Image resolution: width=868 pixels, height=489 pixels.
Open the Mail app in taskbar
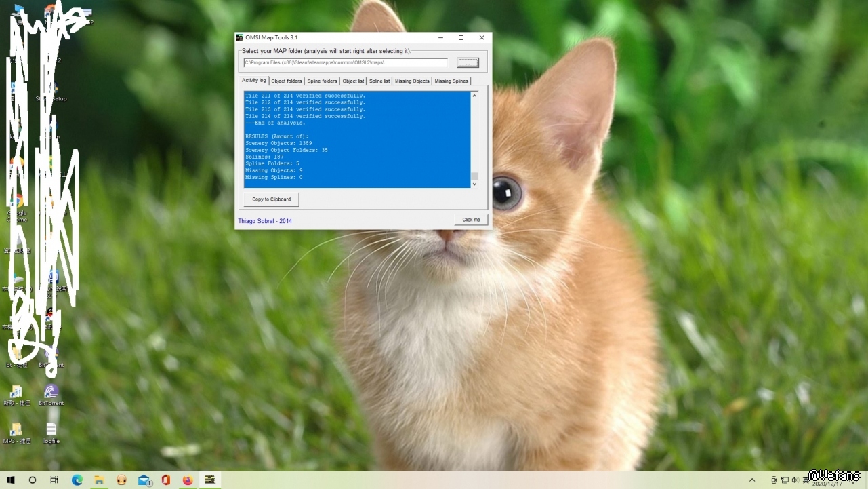click(144, 480)
